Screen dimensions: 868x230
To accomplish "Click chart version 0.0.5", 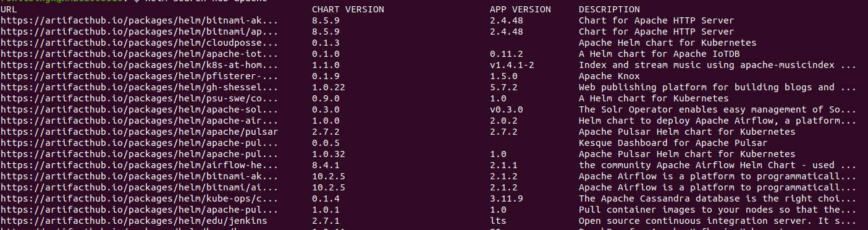I will pyautogui.click(x=326, y=143).
